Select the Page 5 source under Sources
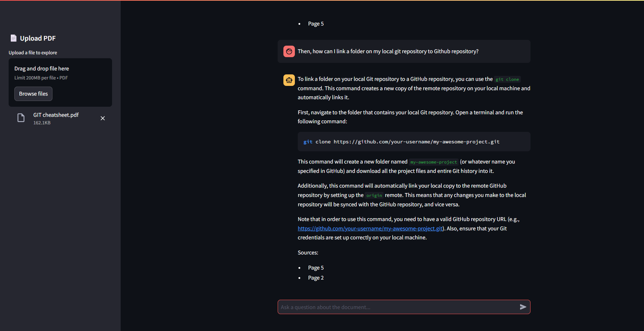Screen dimensions: 644x331 tap(316, 268)
